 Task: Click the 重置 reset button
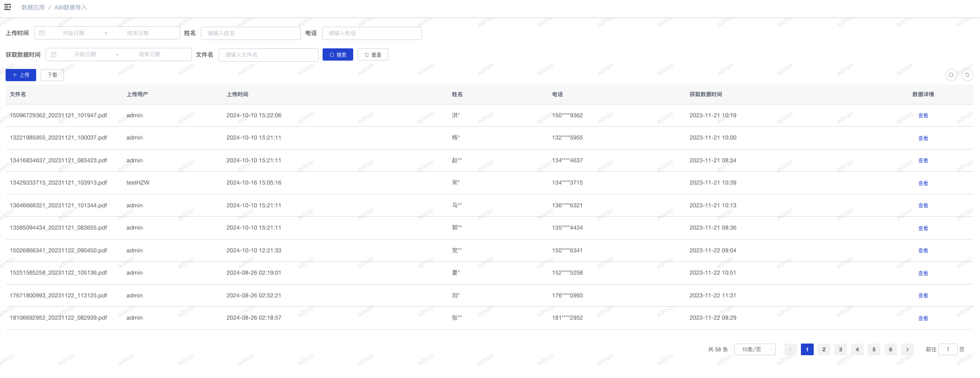pyautogui.click(x=373, y=54)
